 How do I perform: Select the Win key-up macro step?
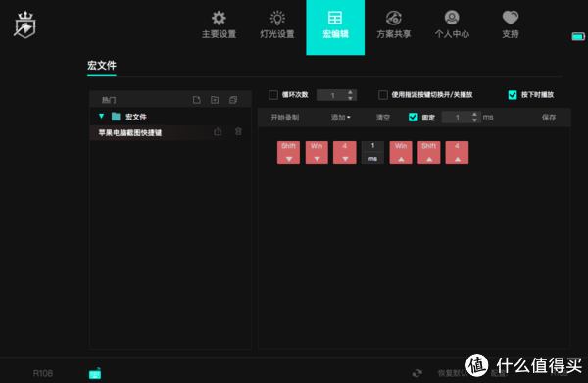401,152
